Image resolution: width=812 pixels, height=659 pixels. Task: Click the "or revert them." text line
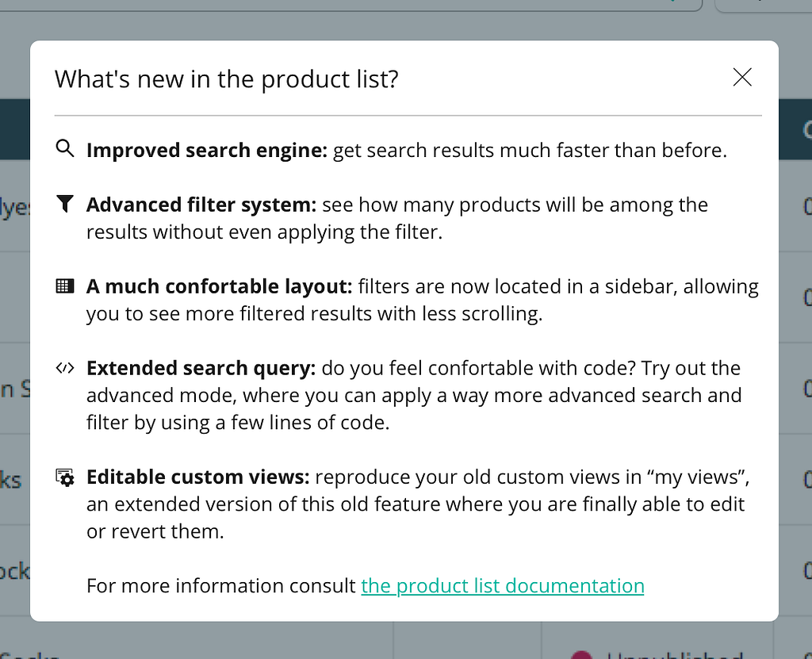coord(155,532)
